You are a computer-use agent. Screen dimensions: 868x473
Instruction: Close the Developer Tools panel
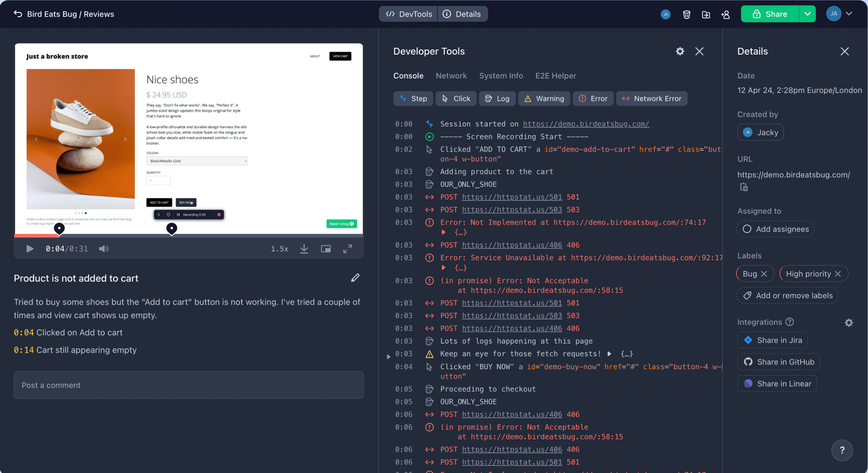point(699,51)
